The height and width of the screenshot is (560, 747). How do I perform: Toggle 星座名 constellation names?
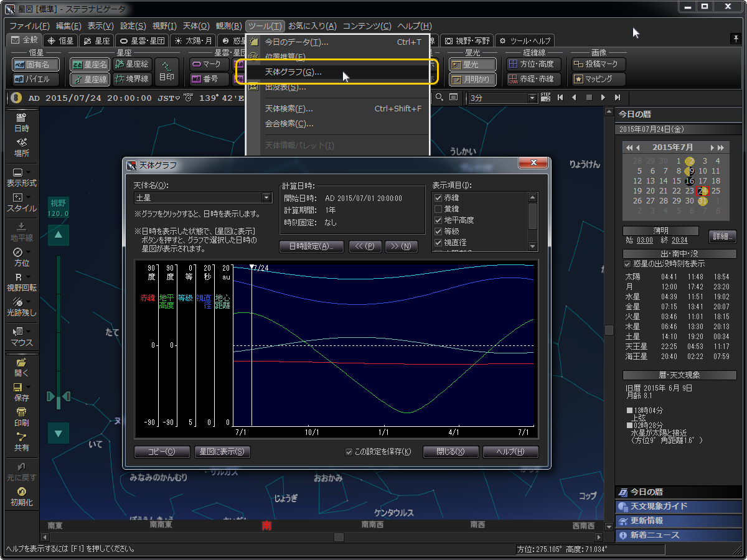(90, 64)
